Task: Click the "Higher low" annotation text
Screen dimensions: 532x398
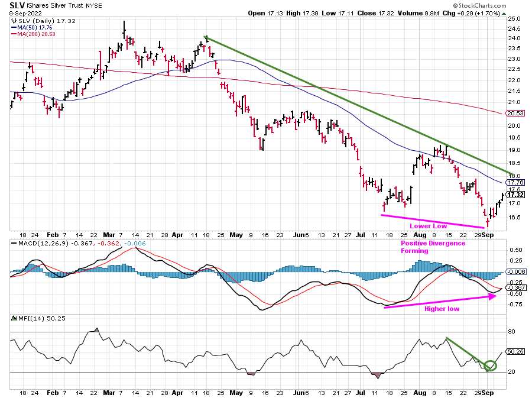Action: coord(442,309)
